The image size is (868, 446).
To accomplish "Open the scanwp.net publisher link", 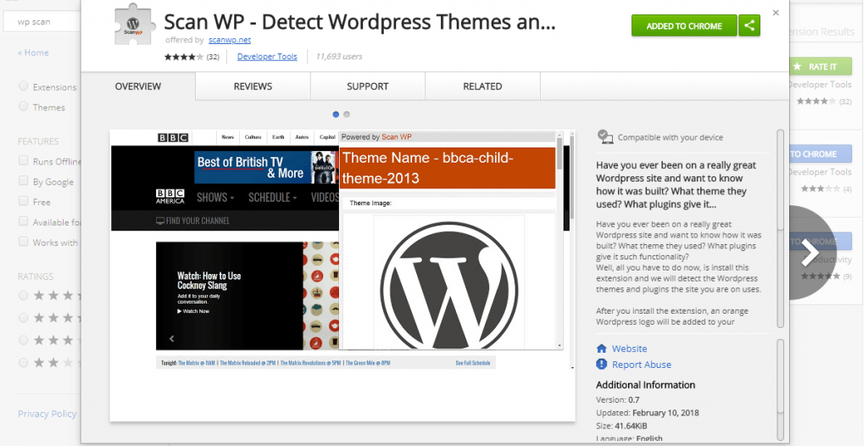I will coord(230,40).
